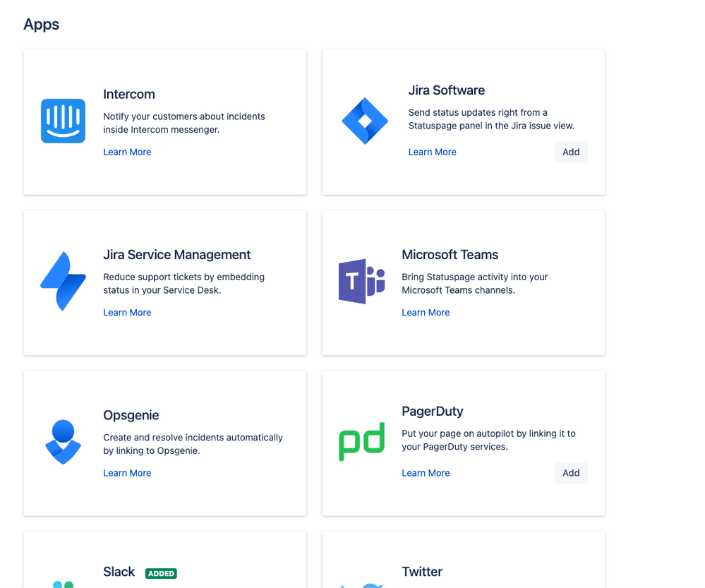Click the Jira Software card title

point(447,90)
